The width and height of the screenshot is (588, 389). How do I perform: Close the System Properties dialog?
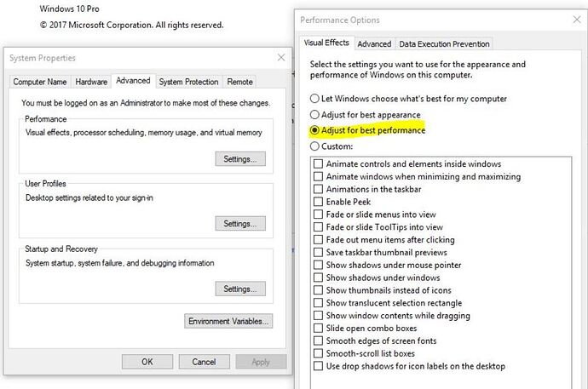pos(281,58)
